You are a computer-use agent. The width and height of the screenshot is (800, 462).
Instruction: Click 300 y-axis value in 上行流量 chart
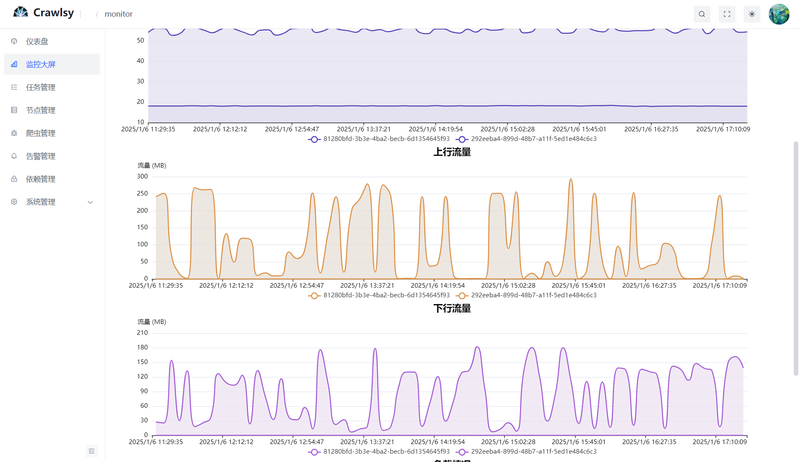pyautogui.click(x=142, y=176)
